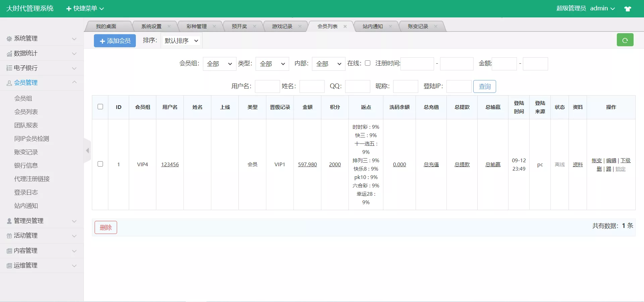This screenshot has height=302, width=644.
Task: Click the chart icon beside 数据统计
Action: [x=9, y=53]
